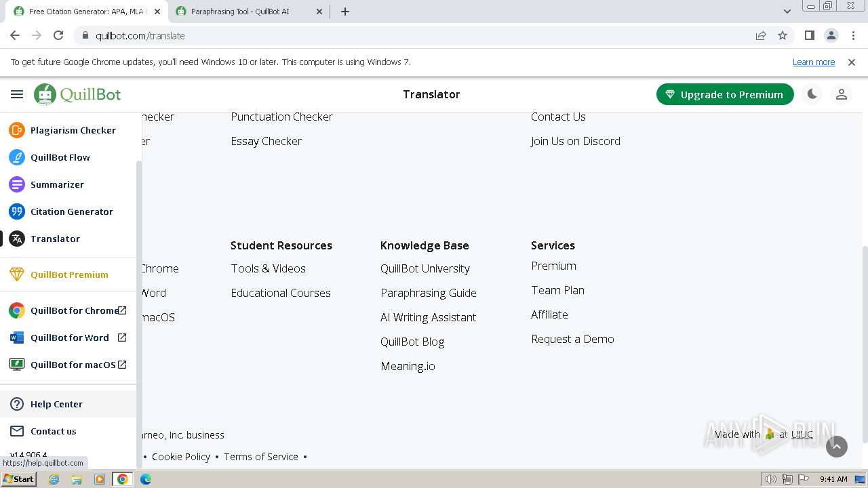
Task: Select Summarizer in sidebar menu
Action: coord(68,184)
